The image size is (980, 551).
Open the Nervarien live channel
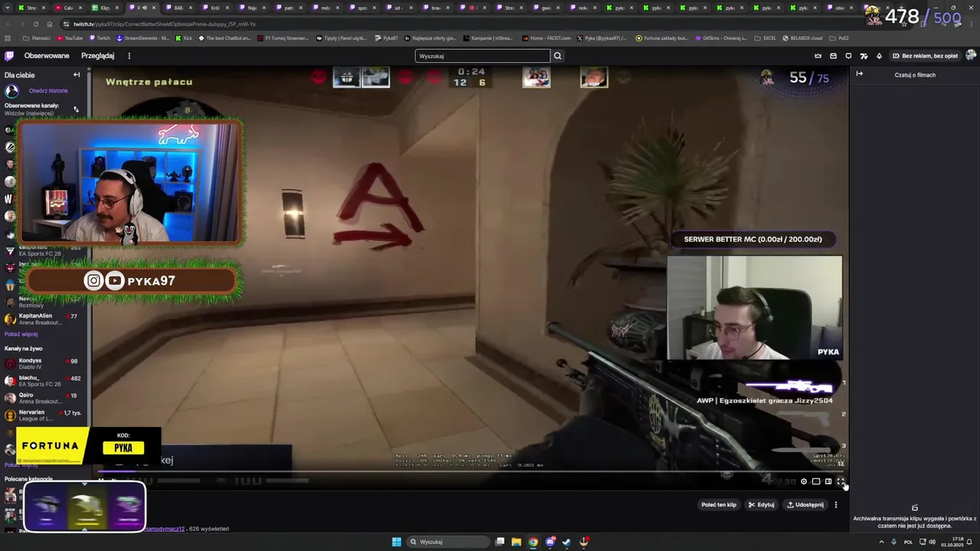[44, 416]
